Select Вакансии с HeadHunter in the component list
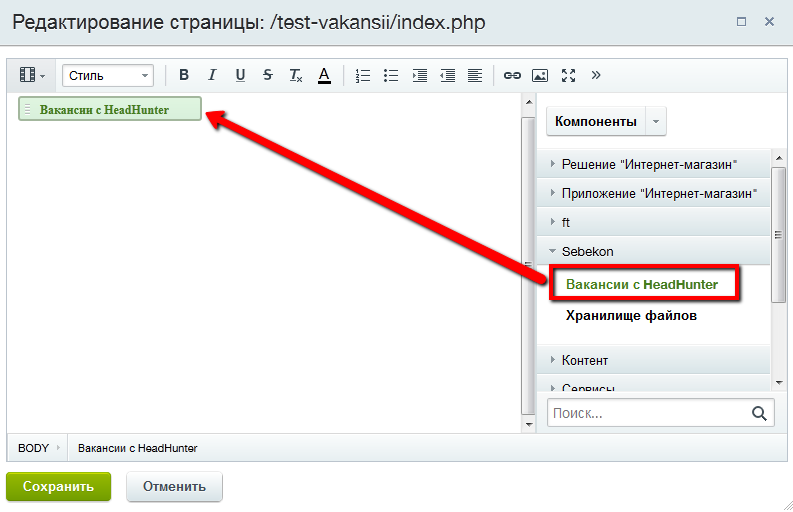The width and height of the screenshot is (793, 512). click(642, 284)
